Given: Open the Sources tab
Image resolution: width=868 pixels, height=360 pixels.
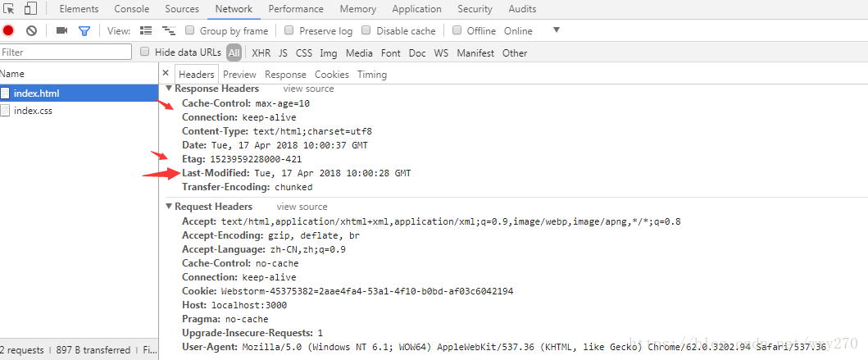Looking at the screenshot, I should click(x=182, y=9).
